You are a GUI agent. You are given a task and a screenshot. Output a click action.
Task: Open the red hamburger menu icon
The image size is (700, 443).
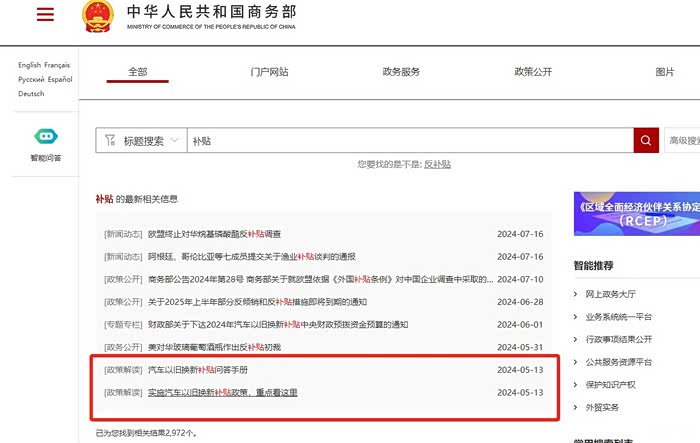[x=45, y=14]
